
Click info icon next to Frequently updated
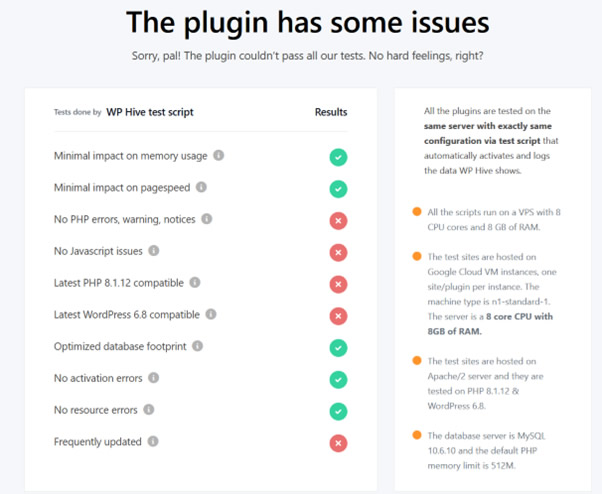tap(153, 441)
